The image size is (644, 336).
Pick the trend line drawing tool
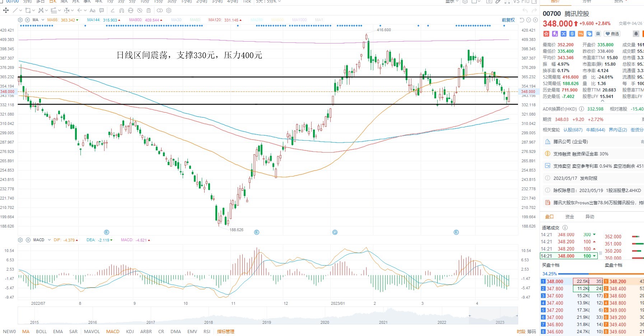(15, 10)
